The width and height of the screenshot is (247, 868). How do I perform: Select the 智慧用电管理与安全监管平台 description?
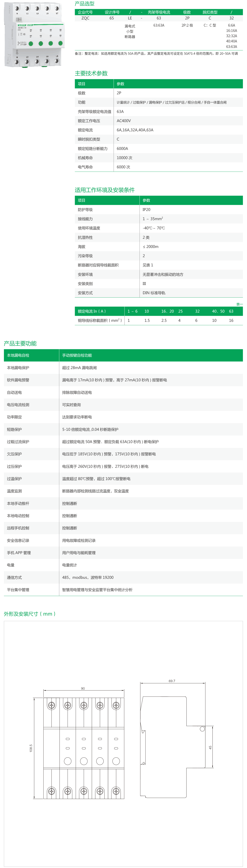(x=97, y=590)
